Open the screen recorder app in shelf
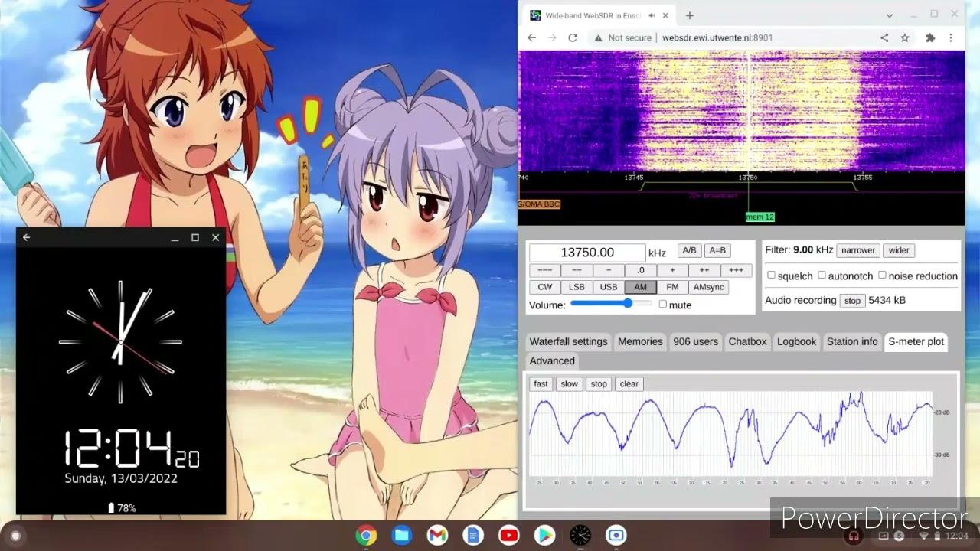Image resolution: width=980 pixels, height=551 pixels. (616, 535)
